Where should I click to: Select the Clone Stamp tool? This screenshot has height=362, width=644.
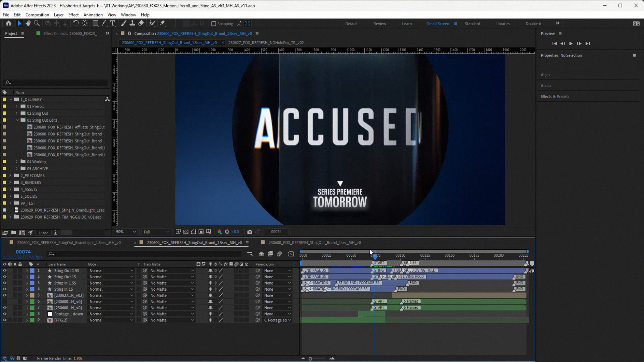pos(132,23)
